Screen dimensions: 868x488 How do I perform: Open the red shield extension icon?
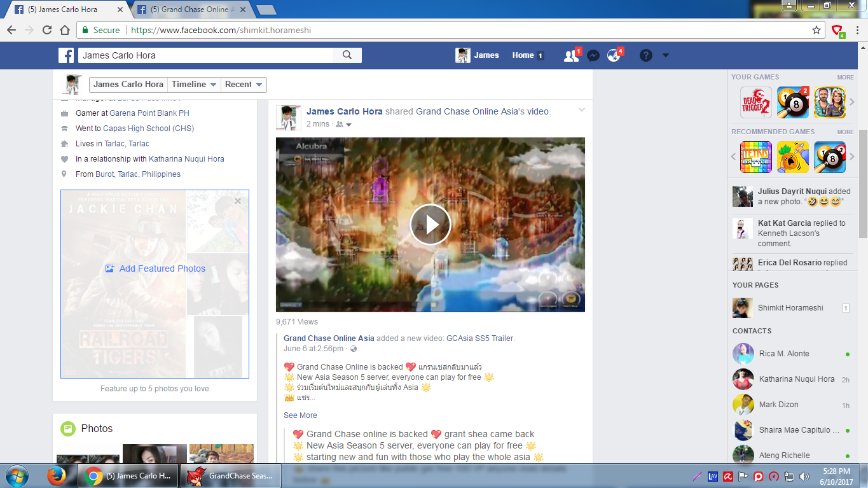[x=838, y=30]
